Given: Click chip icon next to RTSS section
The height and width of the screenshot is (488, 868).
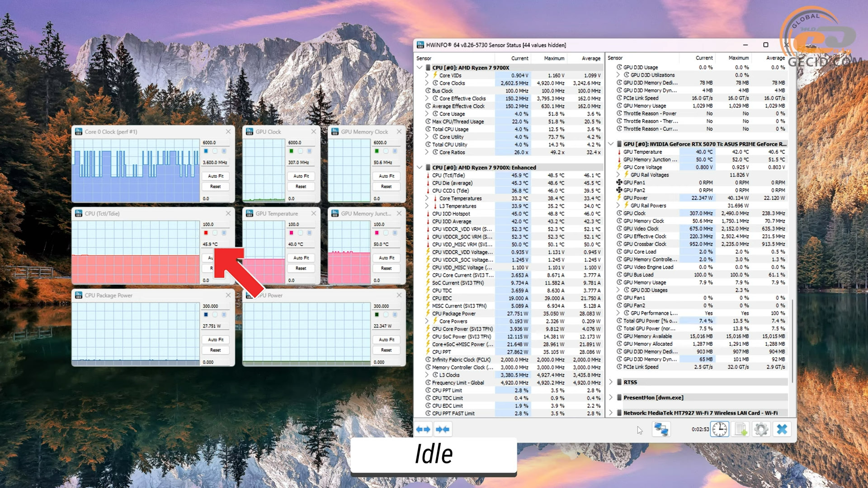Looking at the screenshot, I should pos(619,382).
